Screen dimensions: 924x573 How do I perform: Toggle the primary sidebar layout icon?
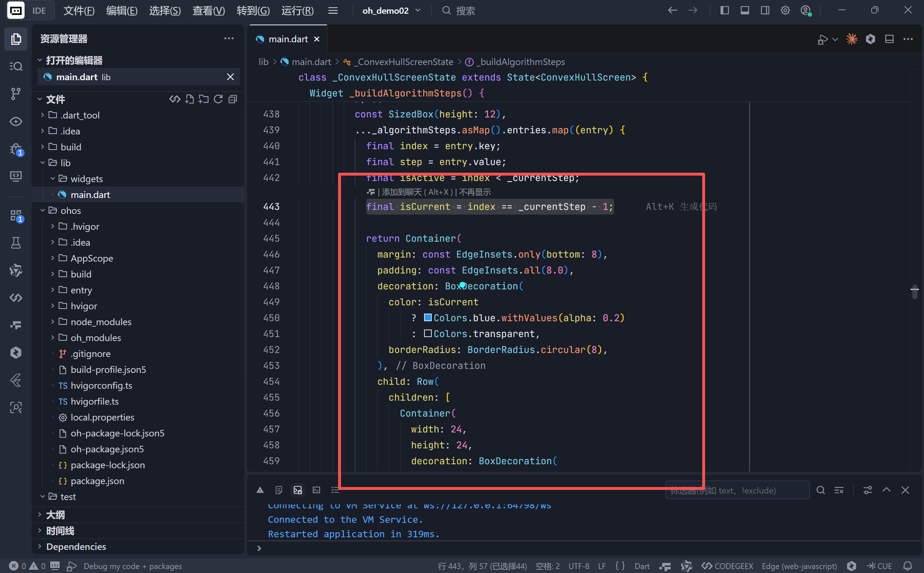724,10
